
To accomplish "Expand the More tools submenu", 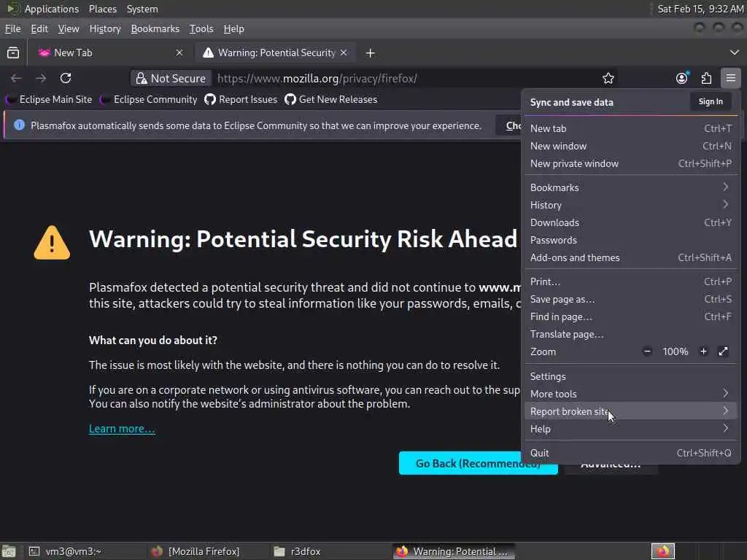I will click(630, 394).
